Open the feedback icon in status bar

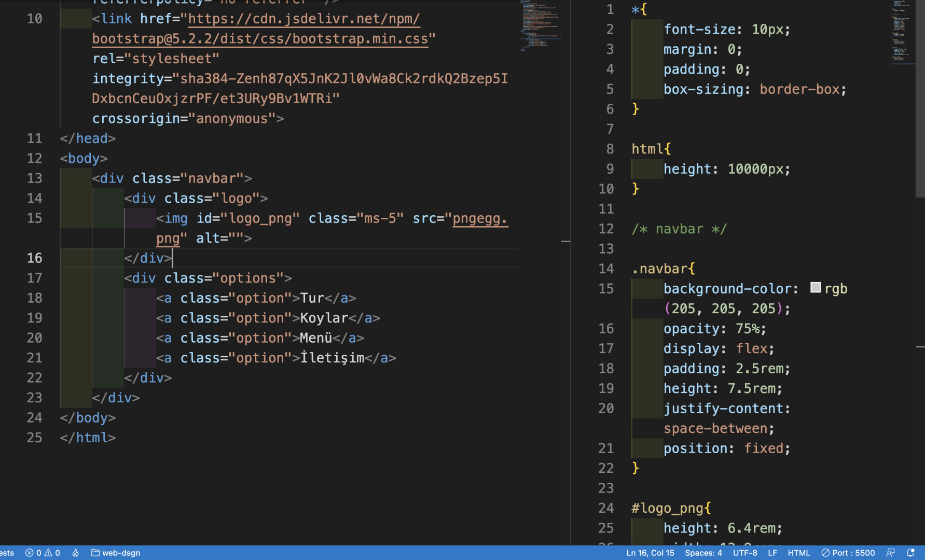pos(891,553)
